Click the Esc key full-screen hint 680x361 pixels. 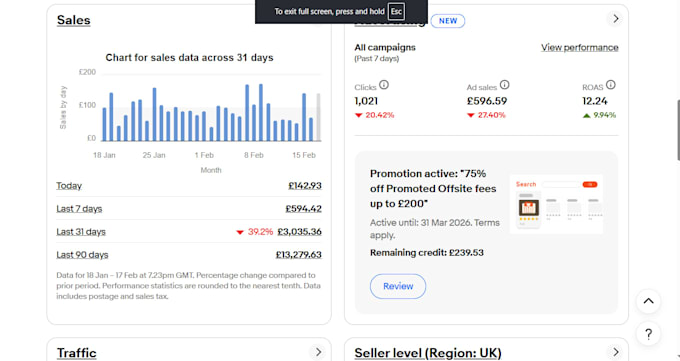(396, 11)
